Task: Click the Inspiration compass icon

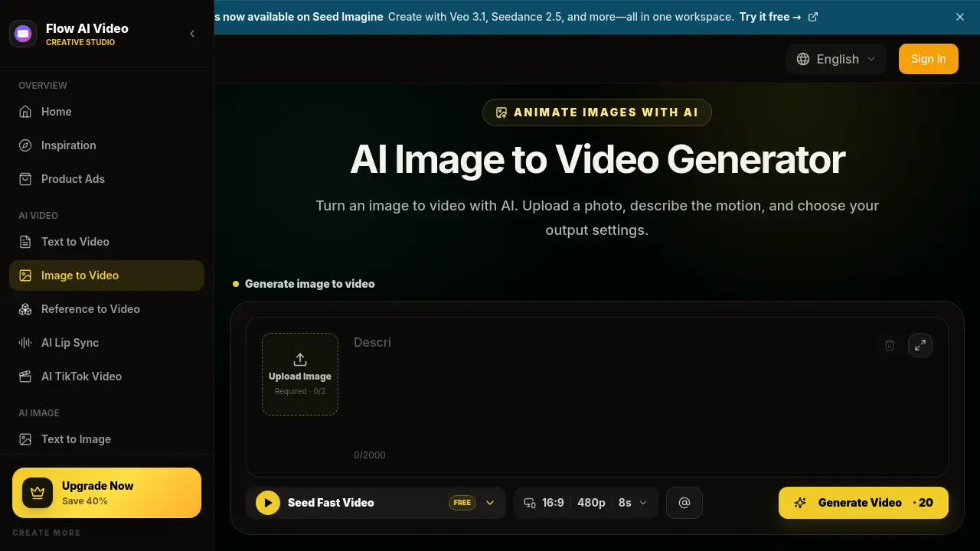Action: point(25,145)
